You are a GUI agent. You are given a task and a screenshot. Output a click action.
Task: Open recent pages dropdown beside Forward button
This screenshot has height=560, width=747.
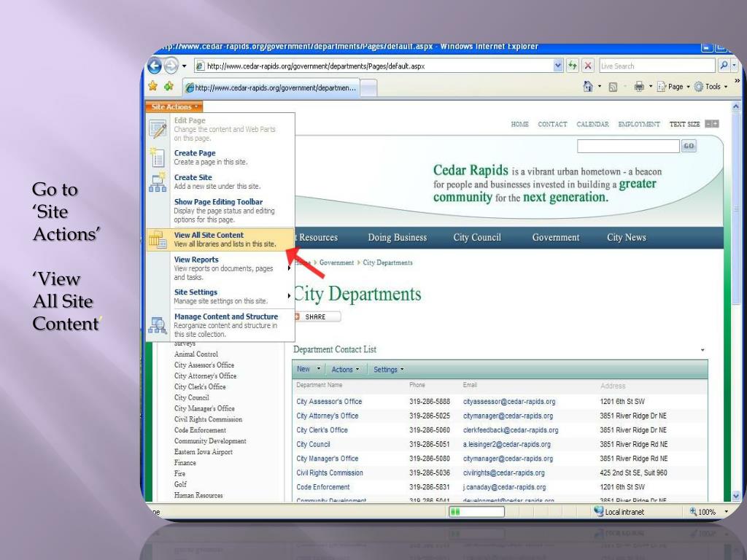(185, 66)
